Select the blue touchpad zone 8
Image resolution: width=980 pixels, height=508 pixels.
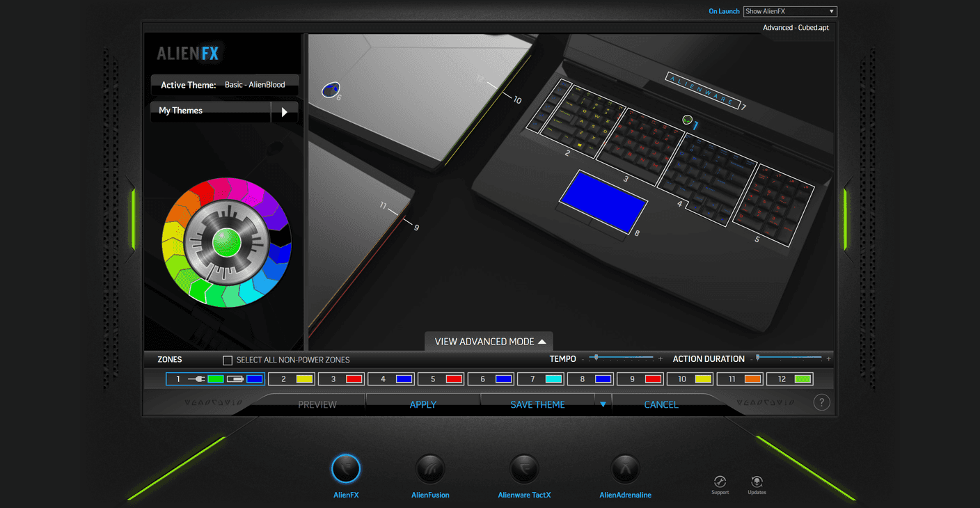click(602, 202)
